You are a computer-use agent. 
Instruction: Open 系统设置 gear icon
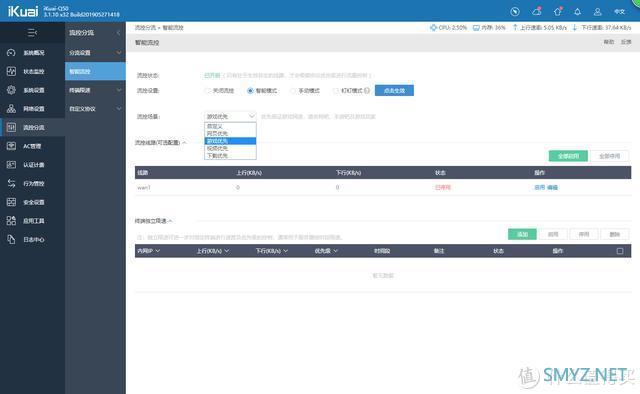pos(11,90)
